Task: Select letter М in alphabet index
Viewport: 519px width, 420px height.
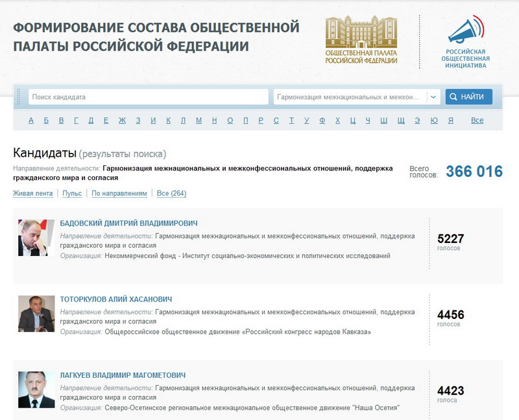Action: (x=199, y=121)
